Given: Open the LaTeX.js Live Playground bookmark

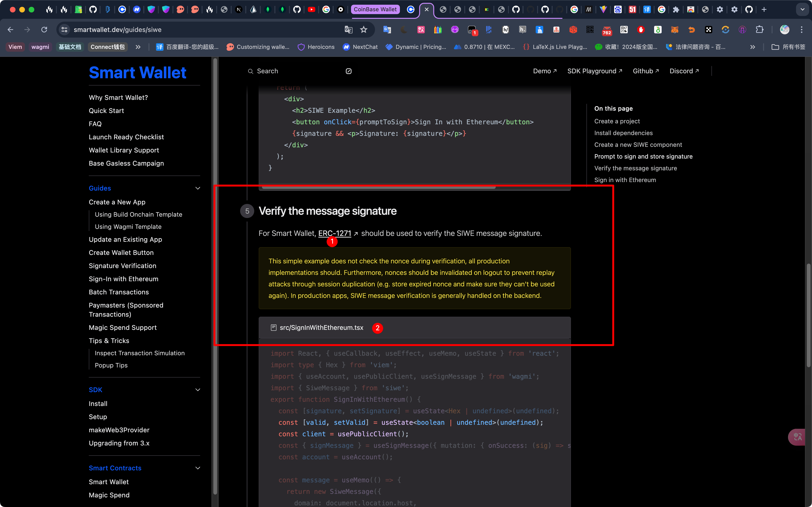Looking at the screenshot, I should coord(555,47).
